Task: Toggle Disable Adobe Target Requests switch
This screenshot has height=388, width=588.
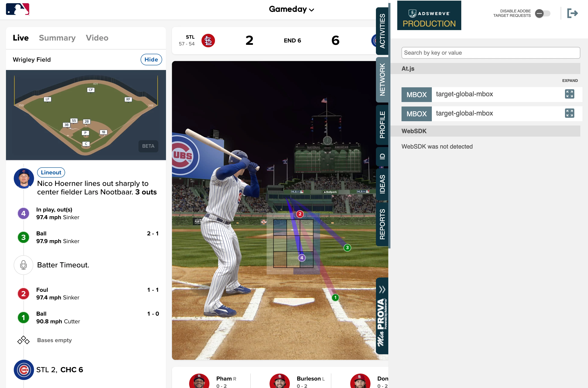Action: (542, 13)
